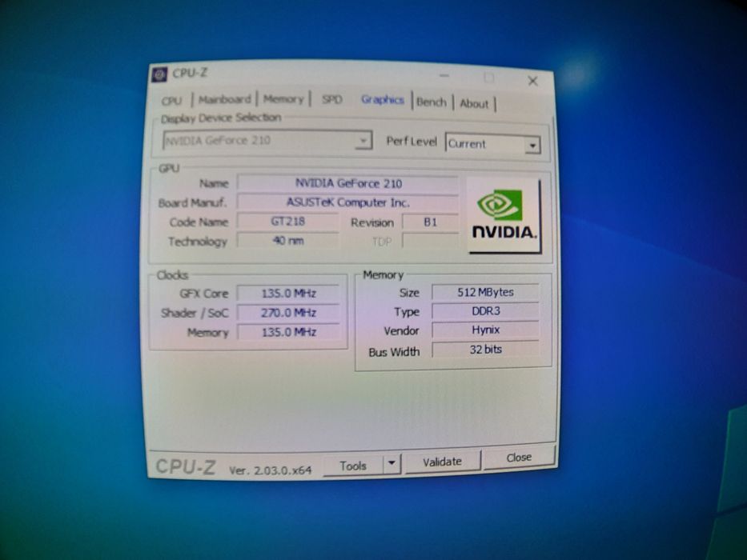747x560 pixels.
Task: Click the Board Manuf. label
Action: coord(192,203)
